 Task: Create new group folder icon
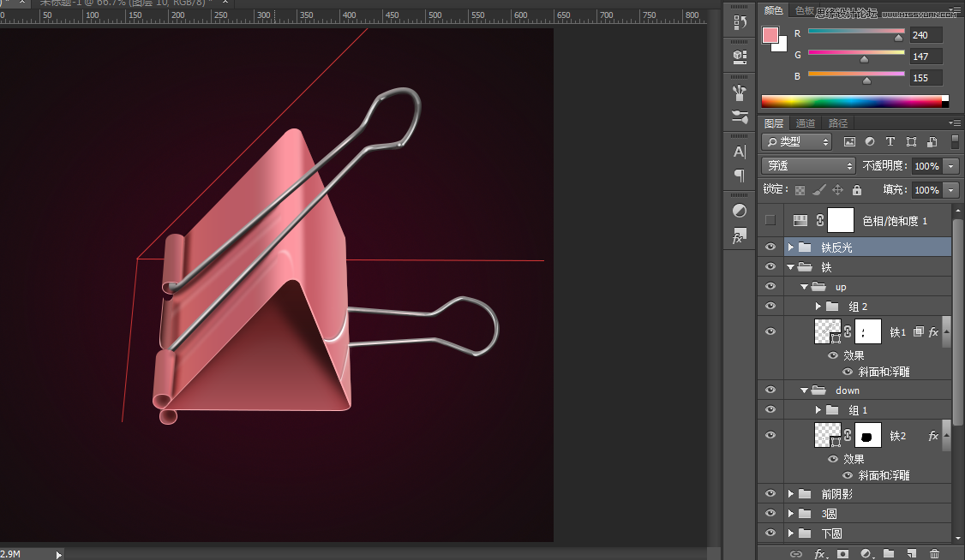tap(889, 554)
